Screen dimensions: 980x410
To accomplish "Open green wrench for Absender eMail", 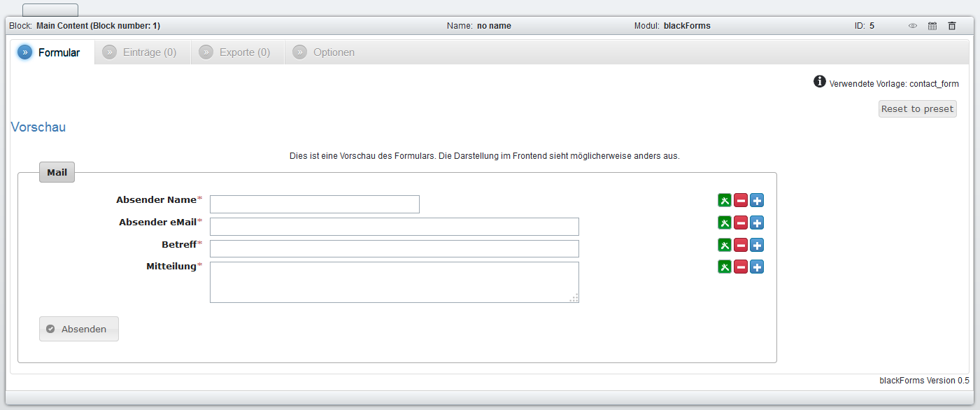I will coord(725,223).
